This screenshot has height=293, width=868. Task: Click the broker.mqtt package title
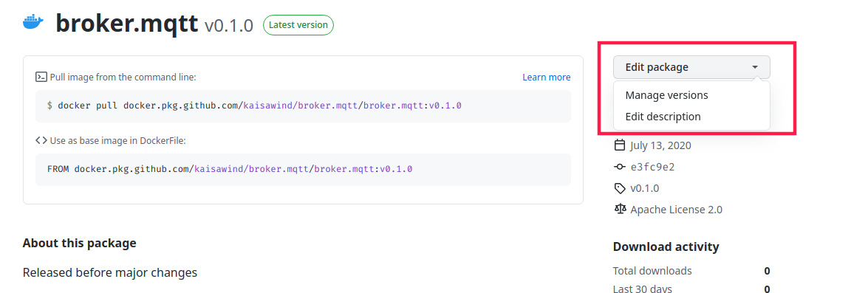(x=126, y=24)
